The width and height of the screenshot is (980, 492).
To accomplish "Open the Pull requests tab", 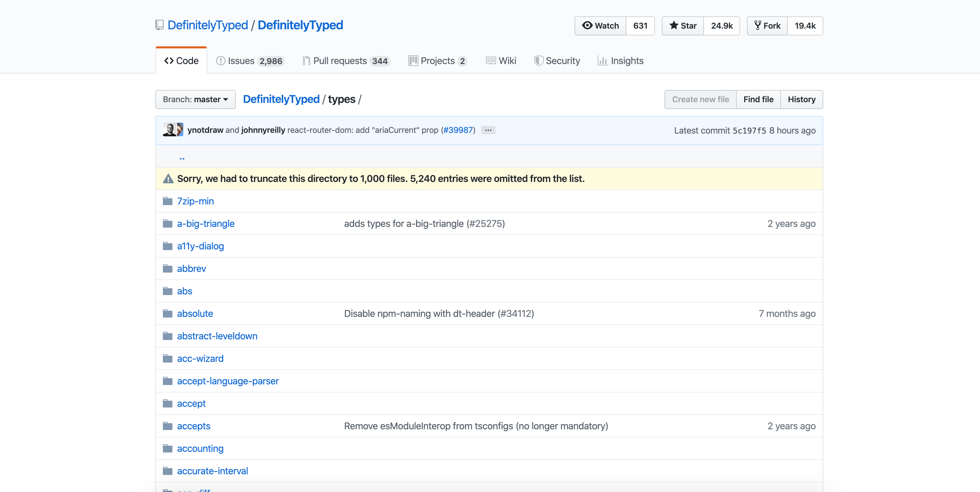I will click(346, 61).
